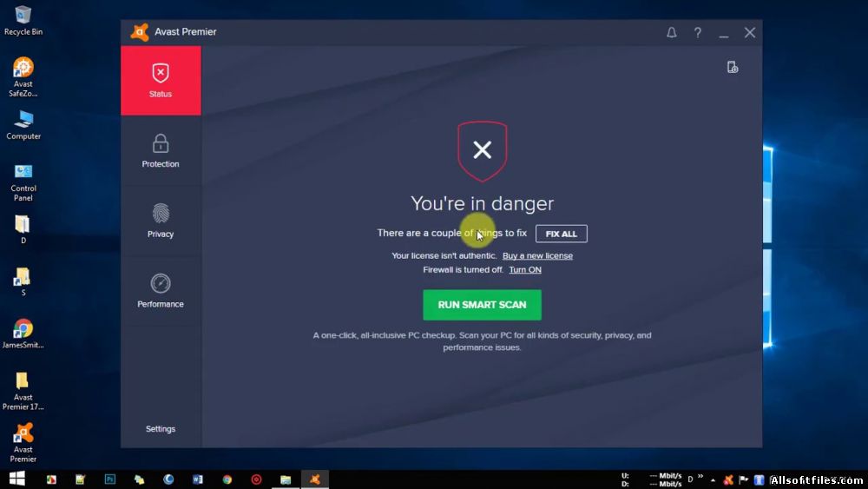Open the blue swirl browser taskbar icon
Screen dimensions: 868x489
coord(168,479)
